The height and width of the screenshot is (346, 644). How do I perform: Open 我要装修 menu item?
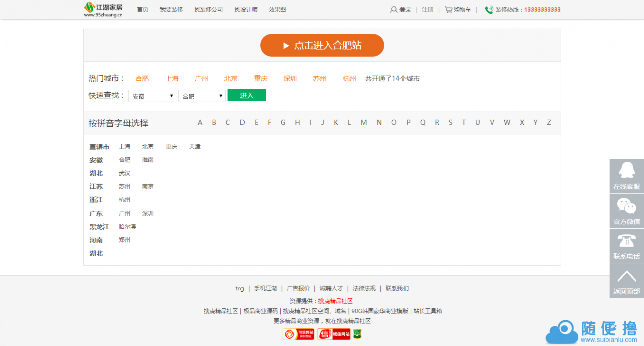point(172,9)
